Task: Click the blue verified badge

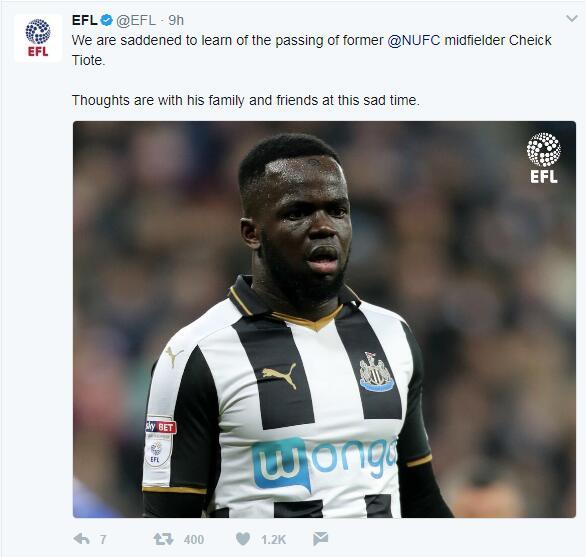Action: point(107,20)
